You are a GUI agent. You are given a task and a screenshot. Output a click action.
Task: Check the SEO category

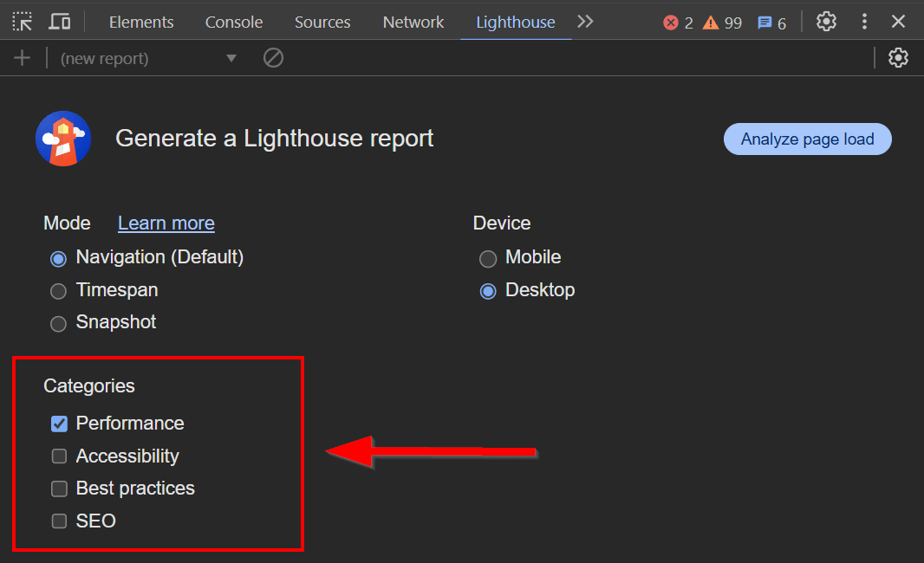tap(59, 521)
